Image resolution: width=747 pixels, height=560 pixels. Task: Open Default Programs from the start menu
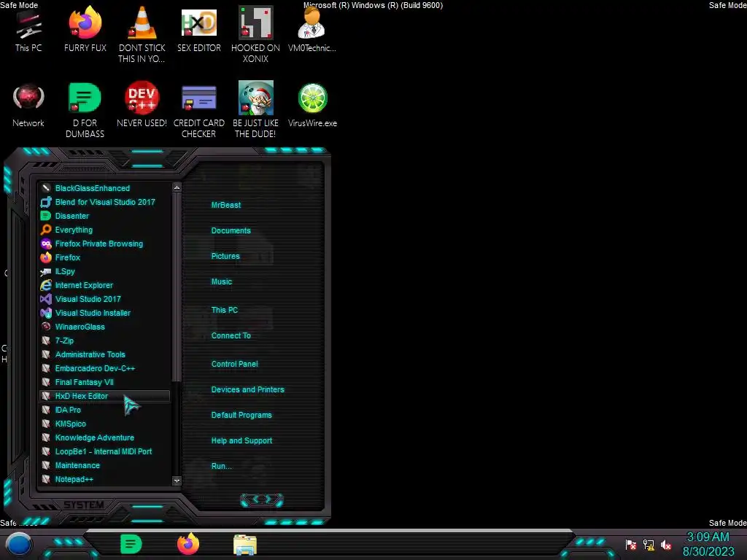tap(241, 415)
